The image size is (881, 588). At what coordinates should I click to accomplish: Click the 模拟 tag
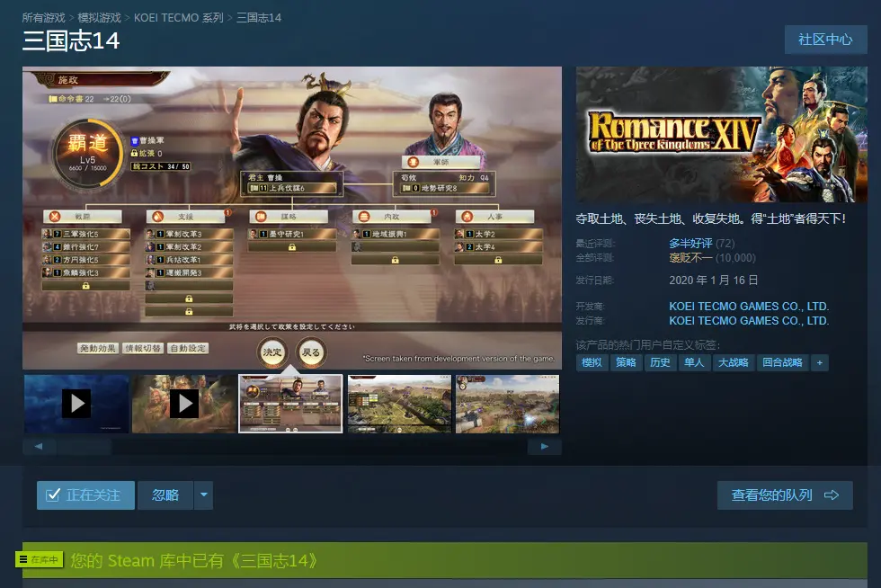point(592,362)
